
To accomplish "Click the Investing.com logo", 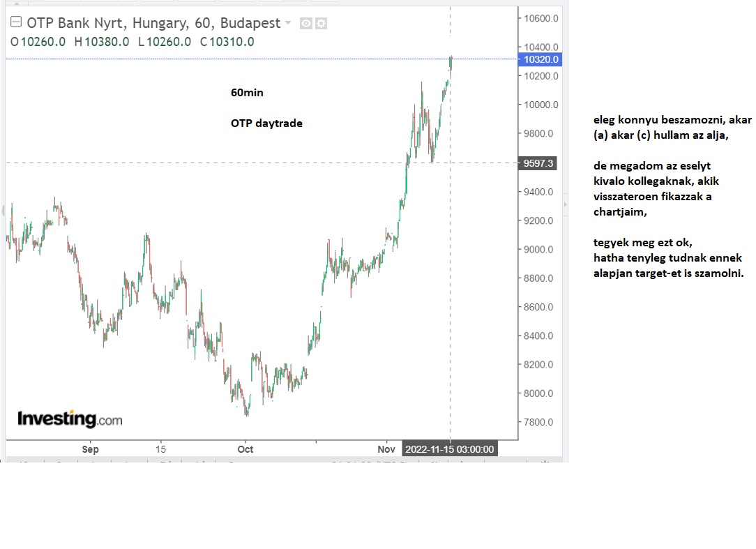I will 70,419.
